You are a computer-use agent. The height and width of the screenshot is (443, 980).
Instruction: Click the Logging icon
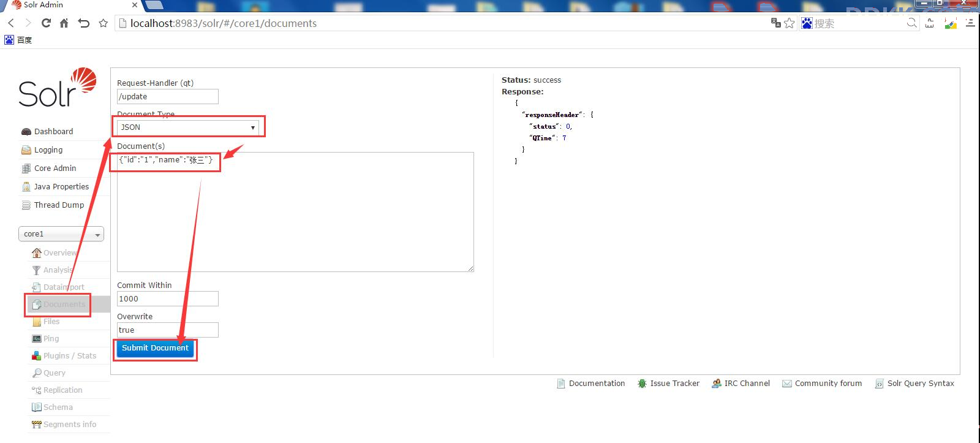(26, 150)
